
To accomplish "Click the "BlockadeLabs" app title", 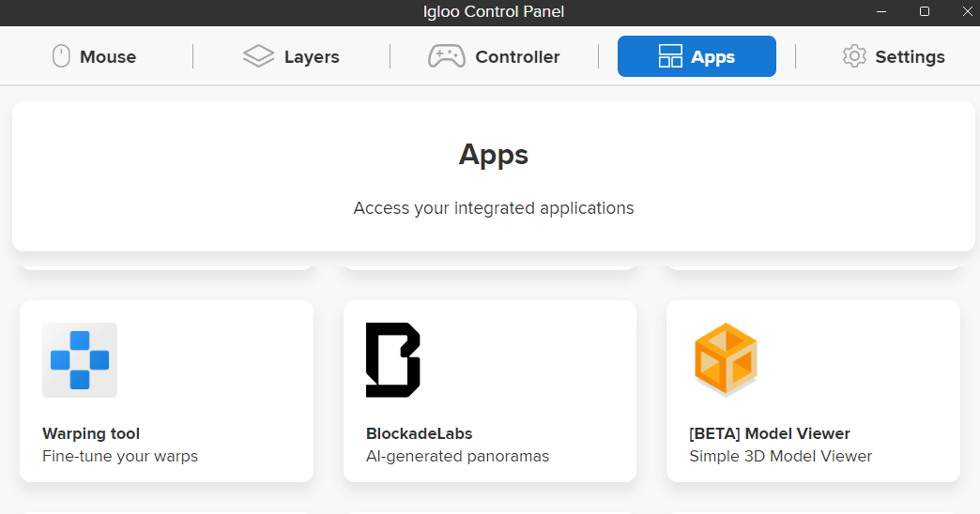I will click(419, 433).
